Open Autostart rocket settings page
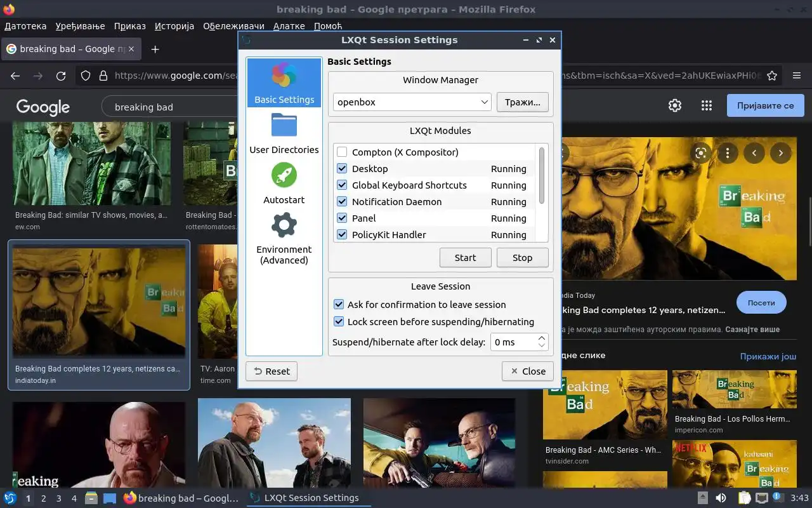 tap(284, 184)
